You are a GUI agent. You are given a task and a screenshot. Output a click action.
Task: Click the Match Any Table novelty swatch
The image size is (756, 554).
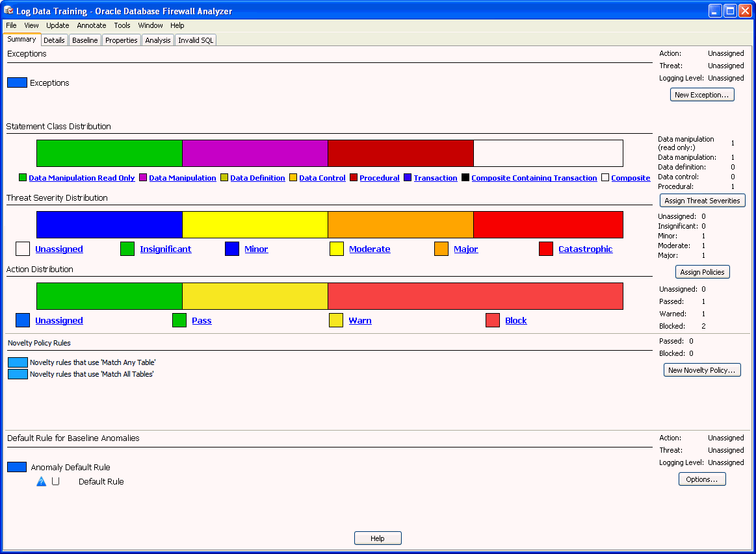(18, 362)
